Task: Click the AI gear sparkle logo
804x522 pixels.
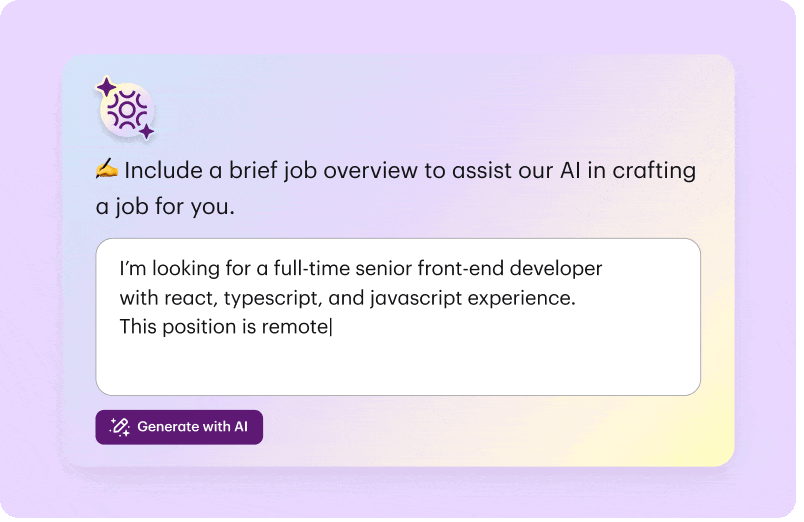Action: pyautogui.click(x=127, y=110)
